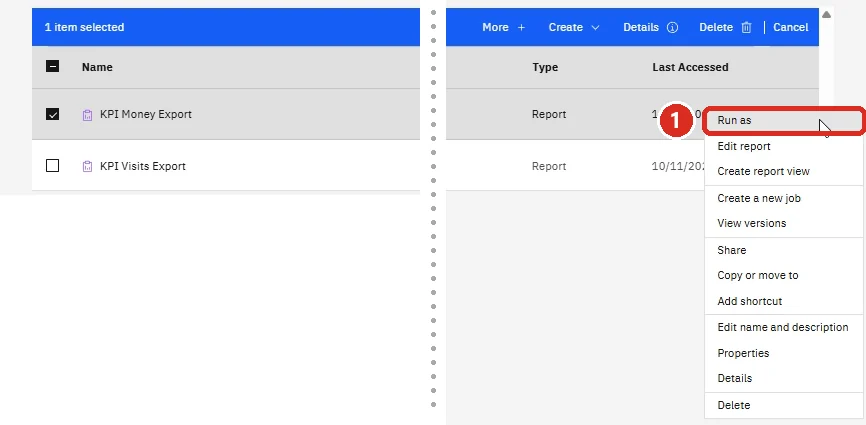This screenshot has height=425, width=866.
Task: Click the '1 item selected' label
Action: coord(85,28)
